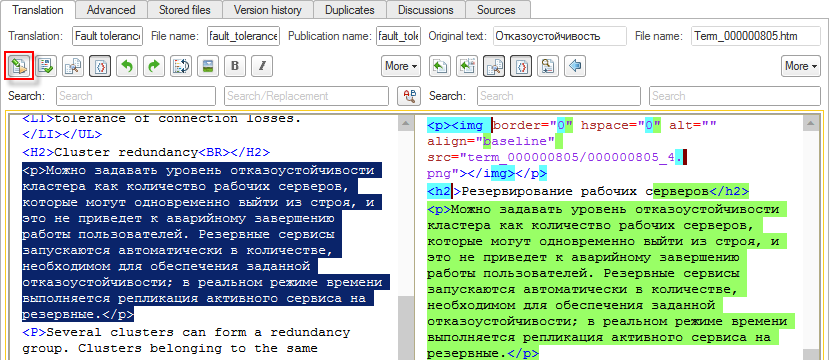Open the Sources tab
829x360 pixels.
(x=498, y=10)
